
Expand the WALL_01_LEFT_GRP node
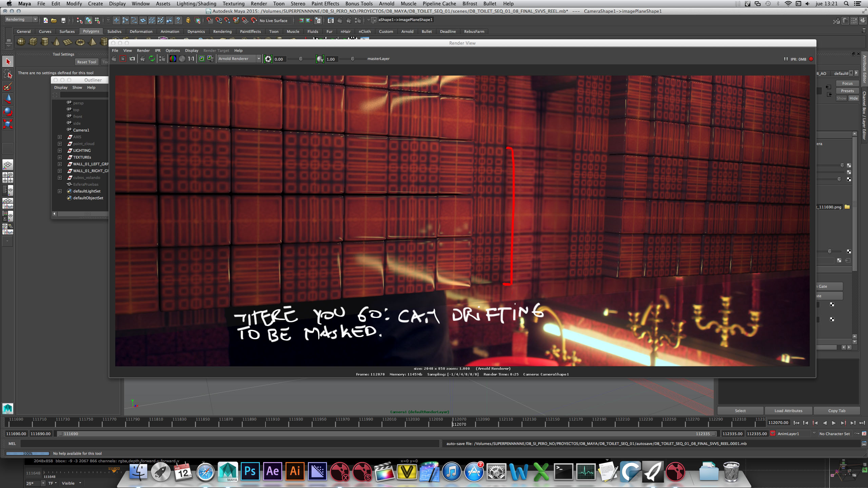60,164
